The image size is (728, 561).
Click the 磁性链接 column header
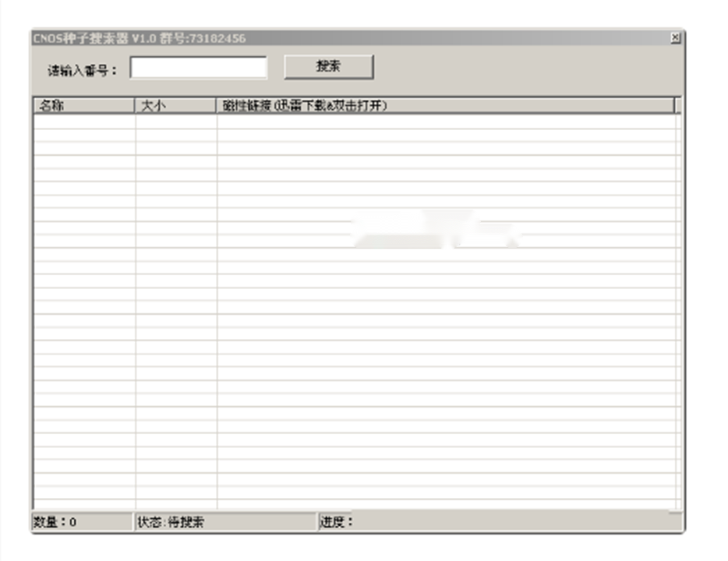click(445, 106)
